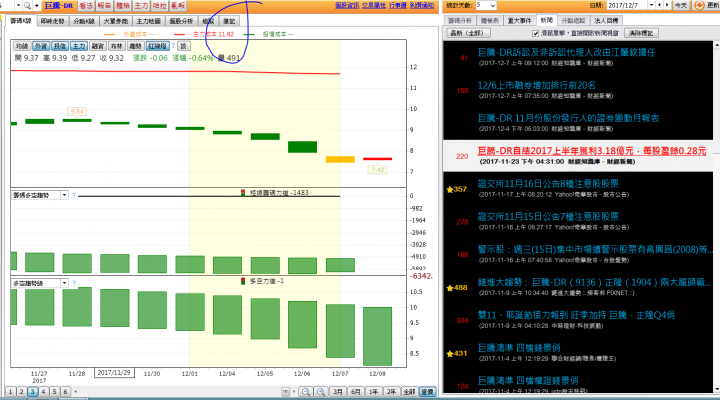720x400 pixels.
Task: Open 個股資訊 link
Action: coord(347,6)
